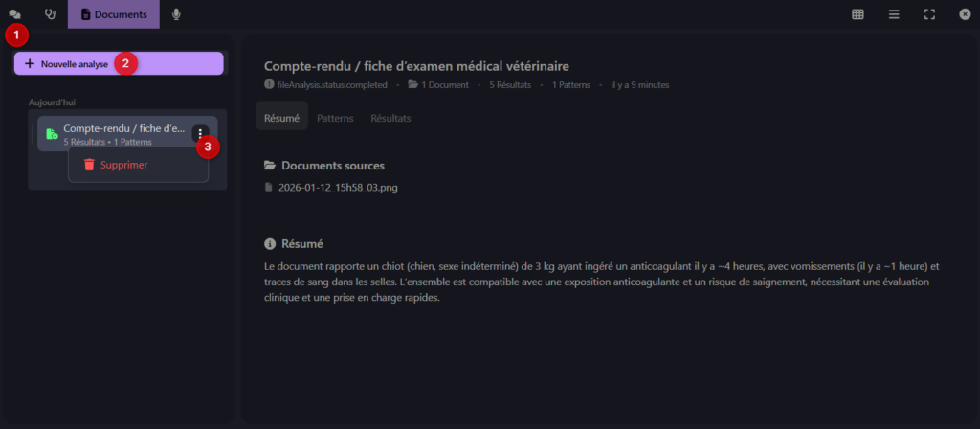Open source file 2026-01-12_15h58_03.png
This screenshot has width=980, height=429.
[x=338, y=188]
